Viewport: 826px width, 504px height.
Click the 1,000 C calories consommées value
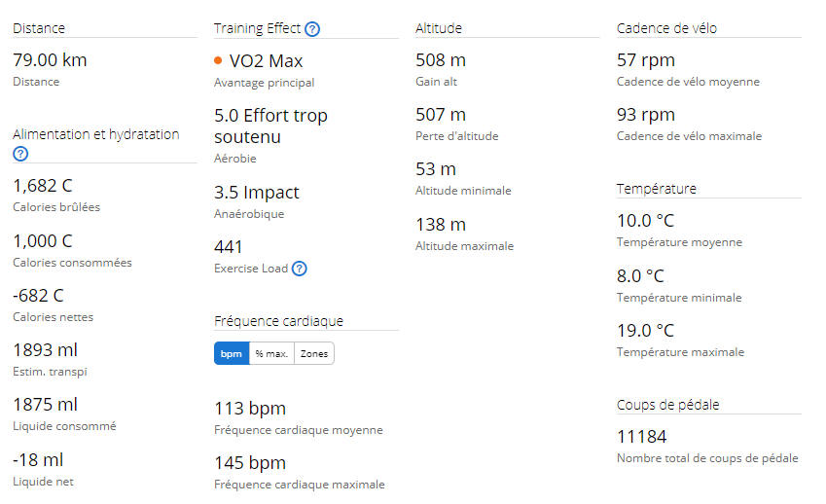tap(43, 240)
